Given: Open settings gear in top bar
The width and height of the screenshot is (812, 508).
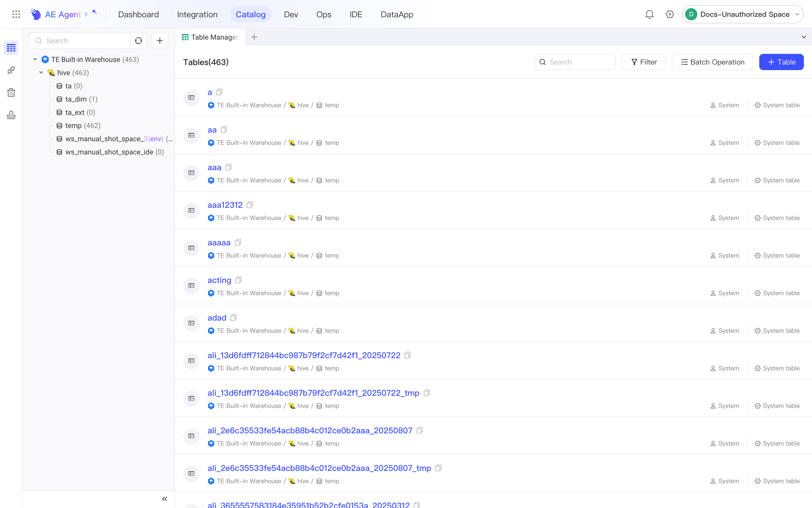Looking at the screenshot, I should click(x=670, y=14).
